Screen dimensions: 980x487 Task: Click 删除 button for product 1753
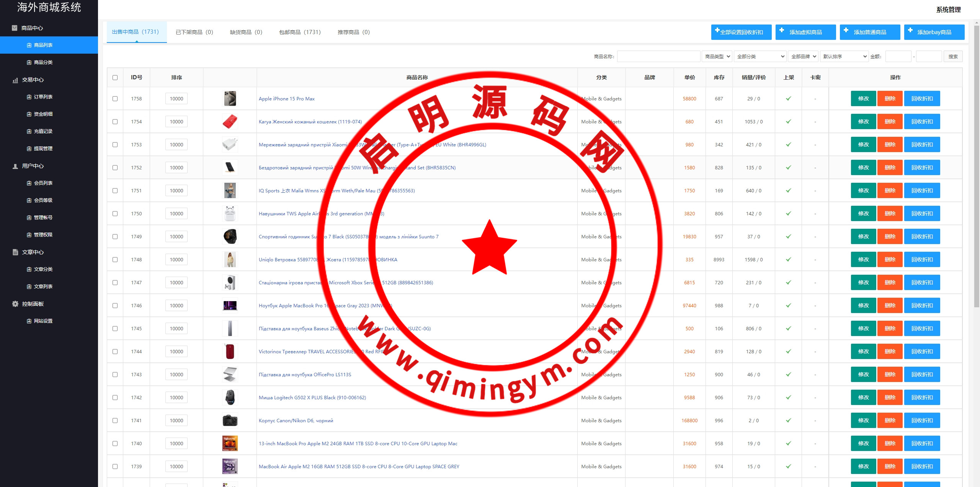click(x=890, y=145)
